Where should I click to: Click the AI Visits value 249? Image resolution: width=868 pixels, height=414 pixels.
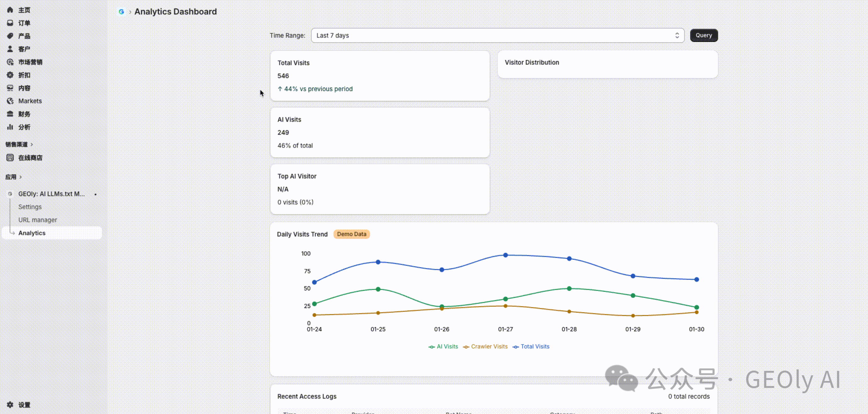pyautogui.click(x=283, y=133)
